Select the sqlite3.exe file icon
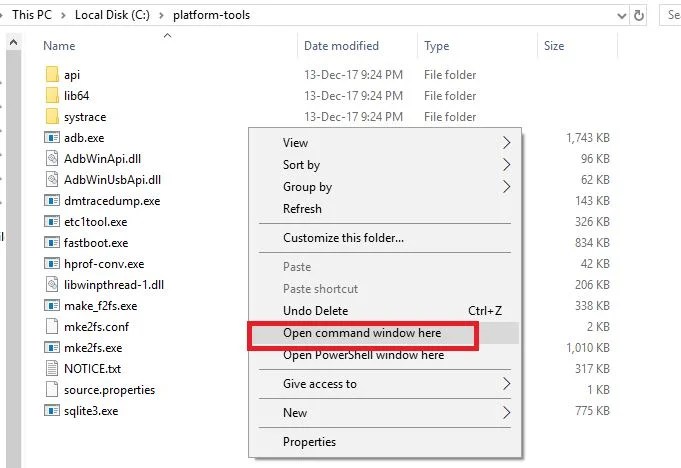681x468 pixels. pyautogui.click(x=53, y=411)
